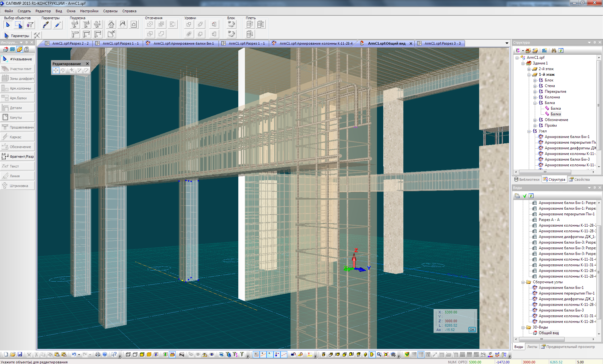This screenshot has height=364, width=603.
Task: Expand the 2-й этаж tree node
Action: [529, 69]
